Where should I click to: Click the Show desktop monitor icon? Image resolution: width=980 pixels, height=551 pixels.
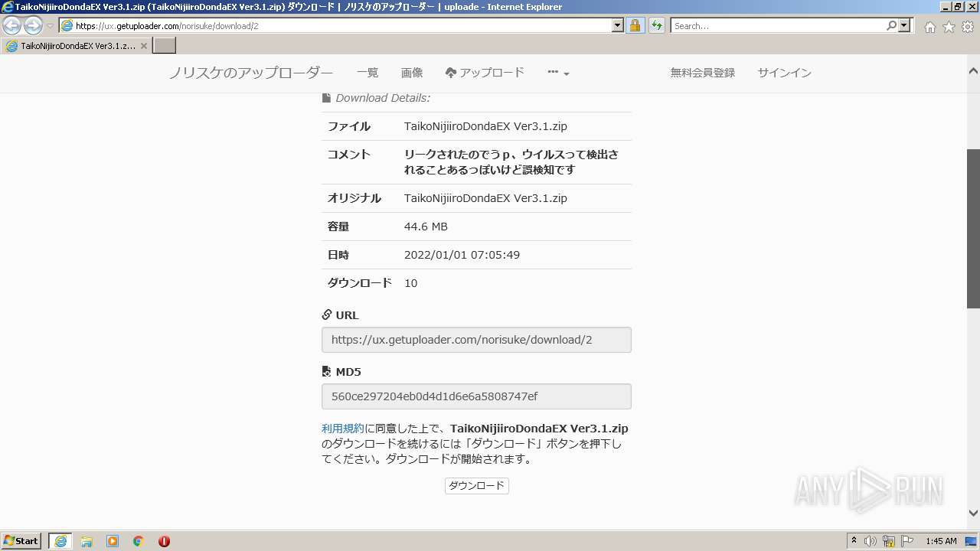click(x=971, y=541)
